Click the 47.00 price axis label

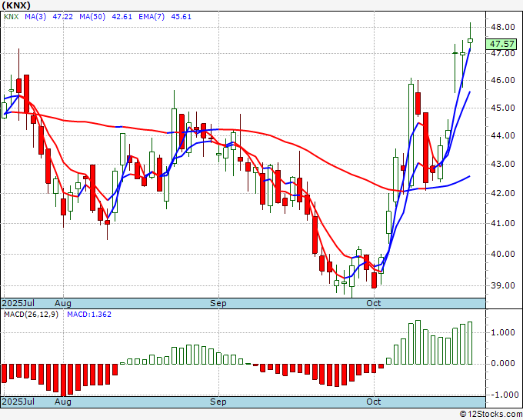[x=503, y=53]
